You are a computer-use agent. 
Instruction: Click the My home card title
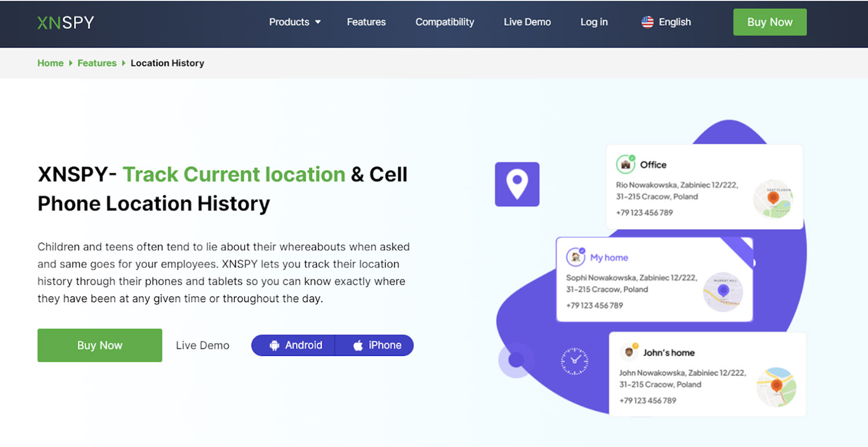click(609, 257)
